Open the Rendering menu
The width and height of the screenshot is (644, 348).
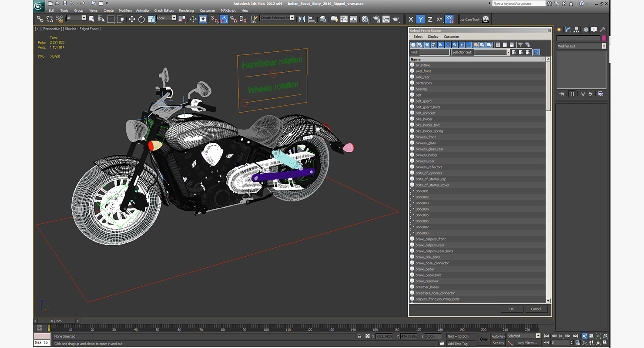pos(186,10)
